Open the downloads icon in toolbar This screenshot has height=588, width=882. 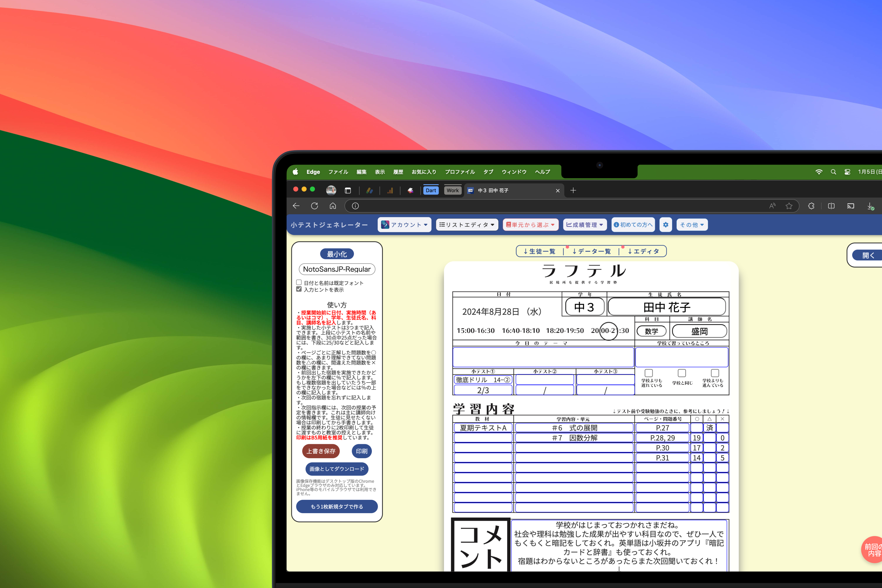tap(870, 206)
